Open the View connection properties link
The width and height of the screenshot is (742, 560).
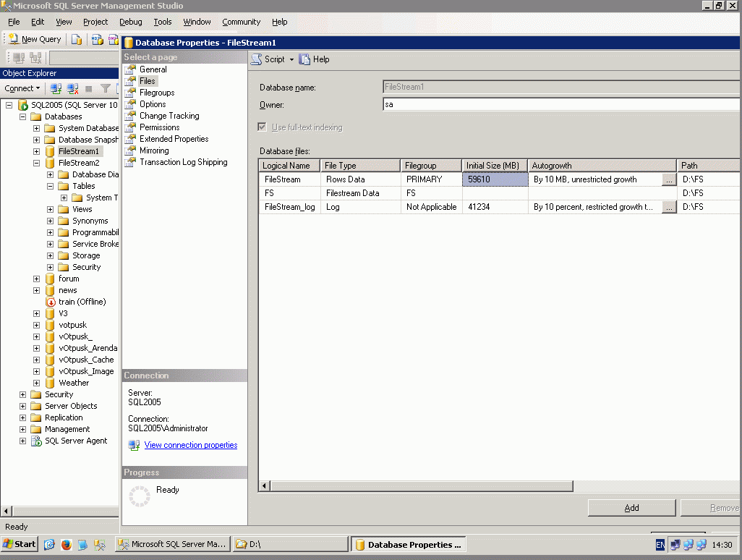click(191, 445)
